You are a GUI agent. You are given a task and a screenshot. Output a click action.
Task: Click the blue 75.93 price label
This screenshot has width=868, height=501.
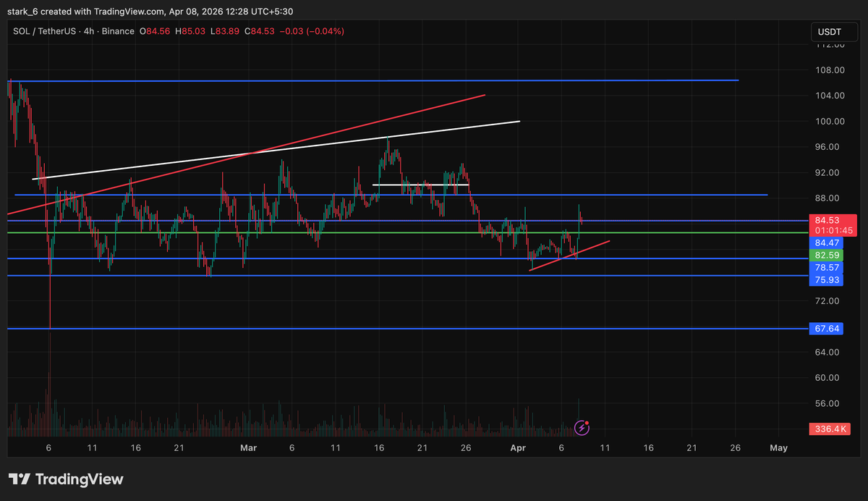(826, 279)
